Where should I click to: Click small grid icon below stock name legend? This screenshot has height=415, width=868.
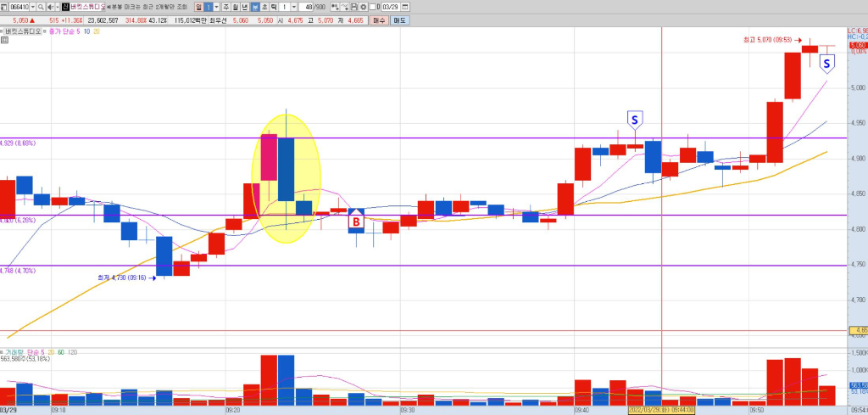[x=4, y=41]
